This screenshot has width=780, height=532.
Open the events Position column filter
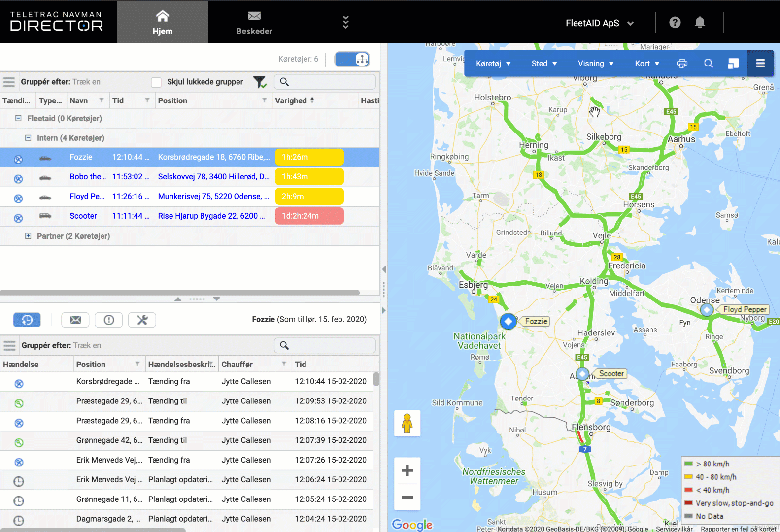pyautogui.click(x=137, y=364)
